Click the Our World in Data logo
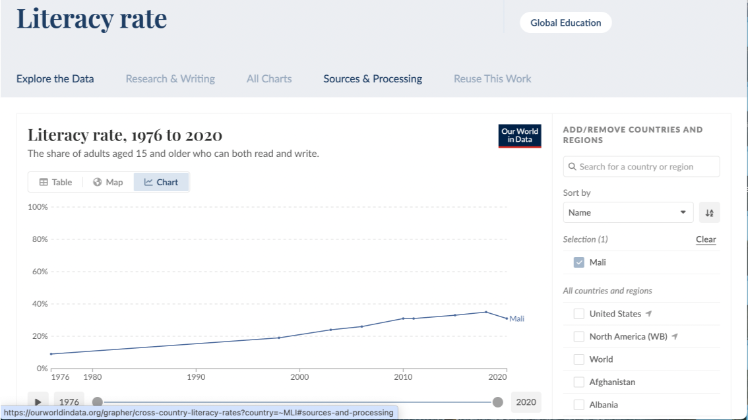 519,136
